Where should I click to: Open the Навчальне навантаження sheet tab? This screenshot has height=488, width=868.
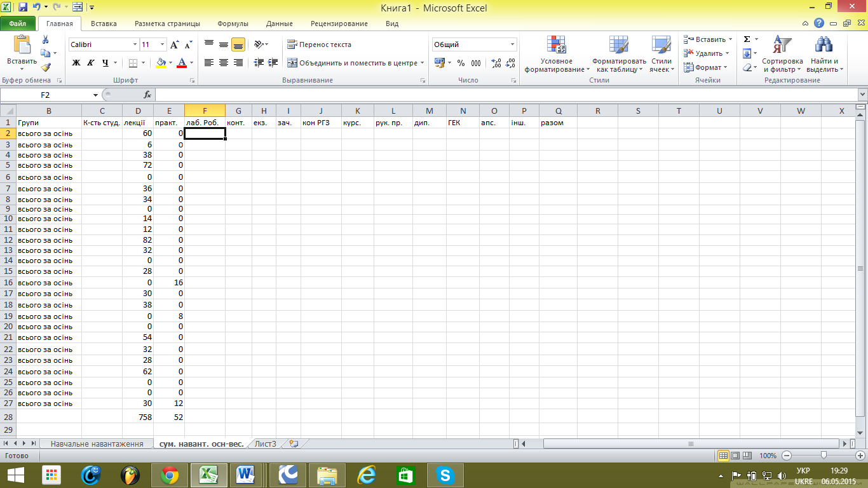(97, 444)
